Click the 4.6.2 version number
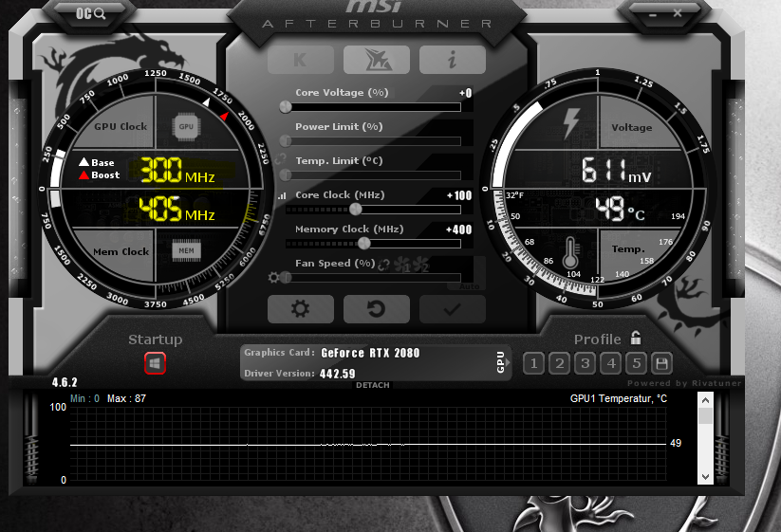This screenshot has height=532, width=781. coord(65,382)
